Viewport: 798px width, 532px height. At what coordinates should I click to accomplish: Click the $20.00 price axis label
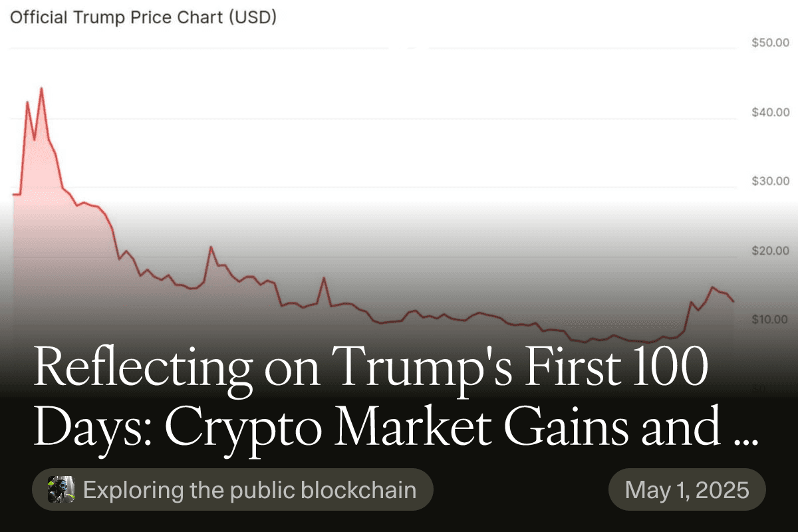coord(770,251)
